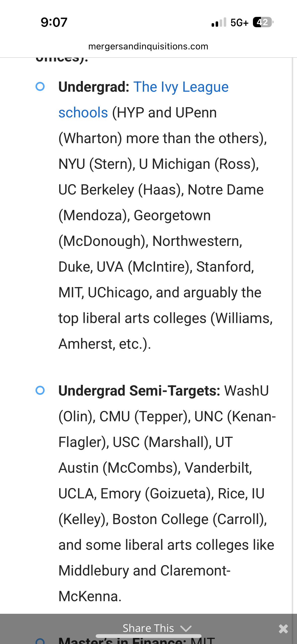The width and height of the screenshot is (297, 644).
Task: Tap the mergersandinquisitions.com address bar
Action: pyautogui.click(x=148, y=46)
